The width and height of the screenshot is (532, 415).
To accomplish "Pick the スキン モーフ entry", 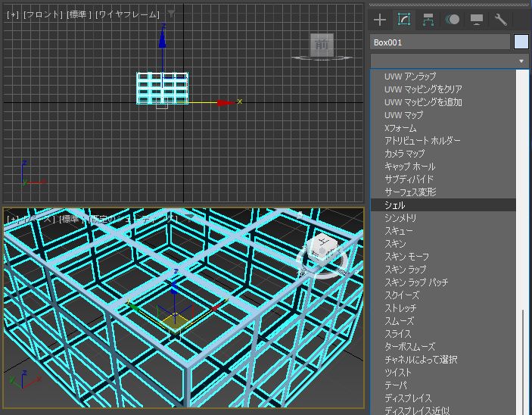I will (406, 257).
